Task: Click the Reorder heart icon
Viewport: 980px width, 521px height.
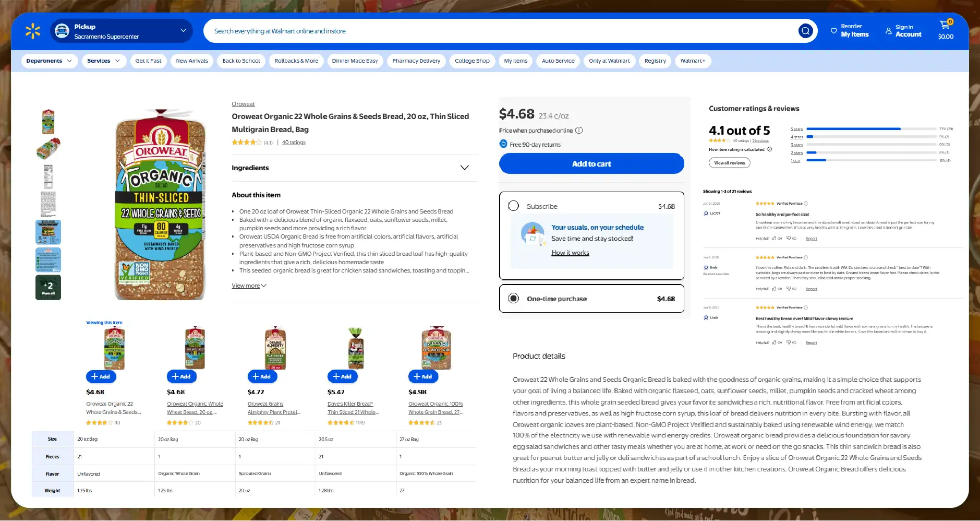Action: pos(833,31)
